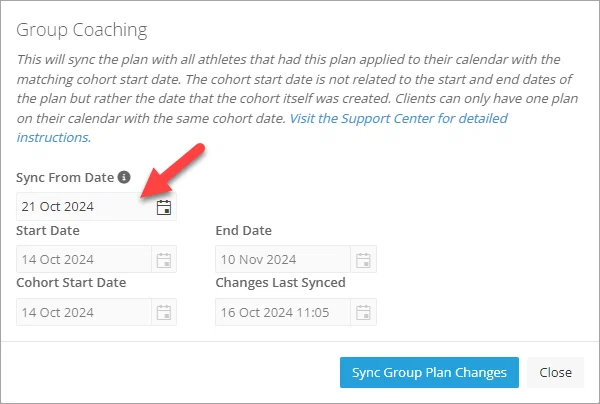Image resolution: width=600 pixels, height=404 pixels.
Task: Click the Sync From Date field showing 21 Oct 2024
Action: click(96, 207)
